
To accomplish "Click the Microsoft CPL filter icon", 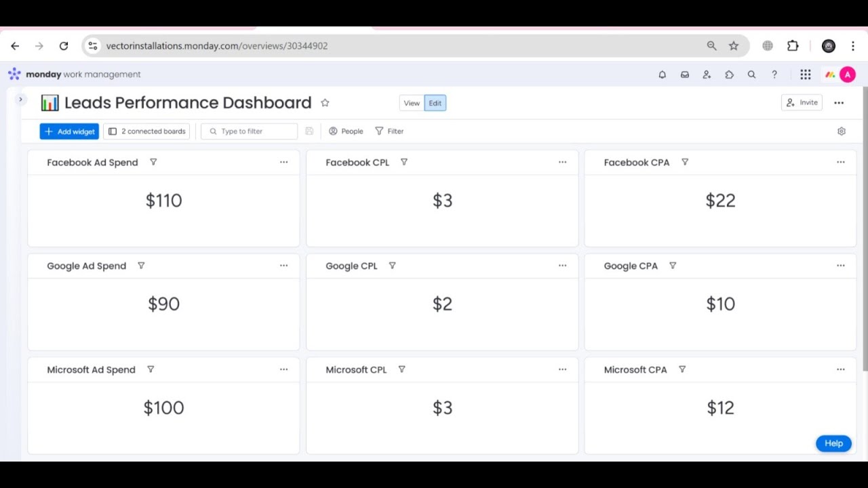I will pos(401,369).
